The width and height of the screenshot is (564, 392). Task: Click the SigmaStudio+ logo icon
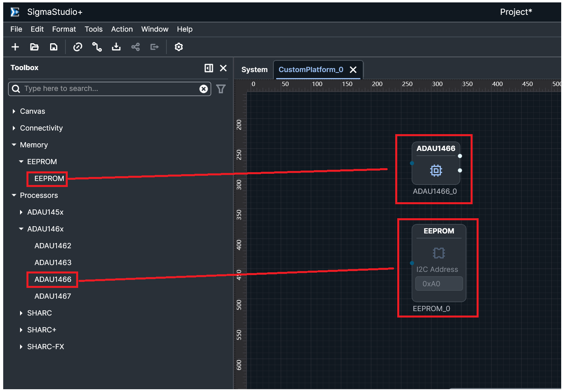pos(15,12)
